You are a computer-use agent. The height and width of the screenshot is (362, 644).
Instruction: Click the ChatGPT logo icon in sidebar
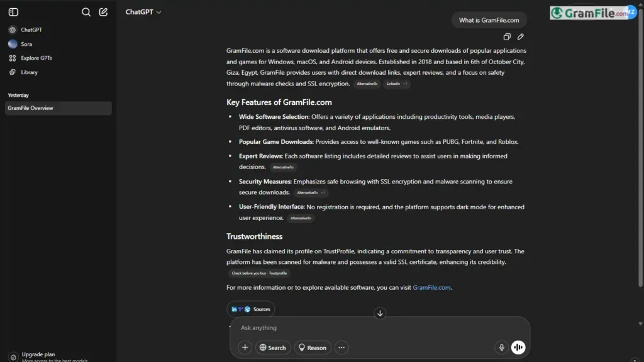13,30
